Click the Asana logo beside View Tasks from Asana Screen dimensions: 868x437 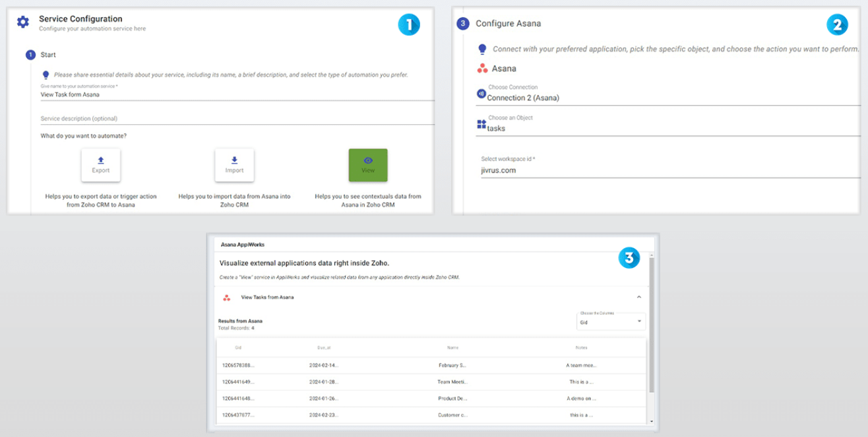tap(227, 298)
